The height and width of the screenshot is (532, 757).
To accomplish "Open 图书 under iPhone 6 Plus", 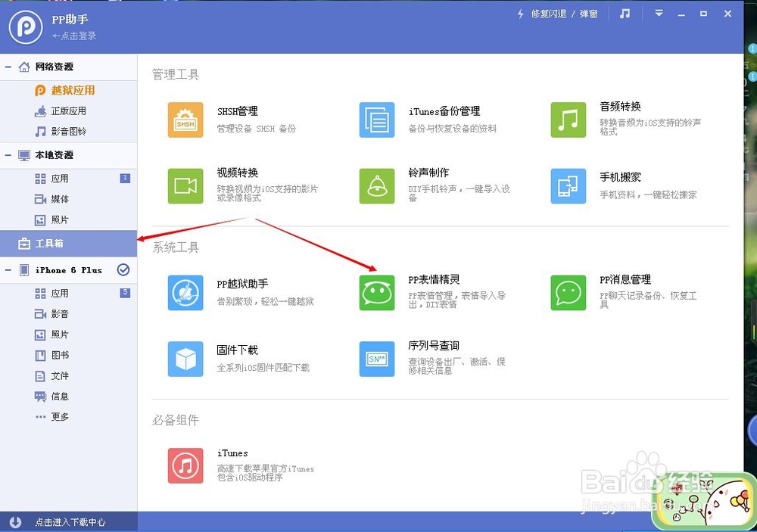I will (69, 356).
